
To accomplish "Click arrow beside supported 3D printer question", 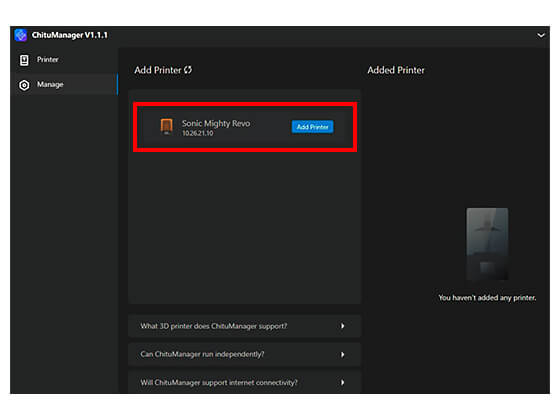I will (342, 326).
